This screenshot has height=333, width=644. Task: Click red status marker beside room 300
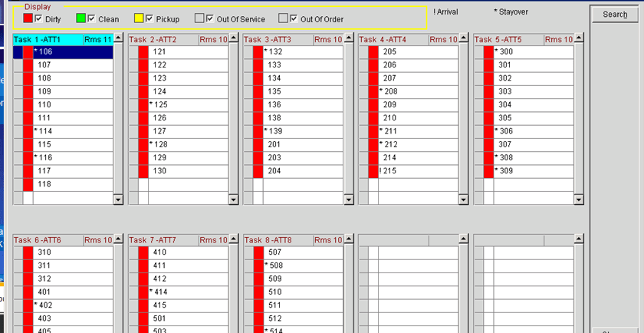click(488, 51)
